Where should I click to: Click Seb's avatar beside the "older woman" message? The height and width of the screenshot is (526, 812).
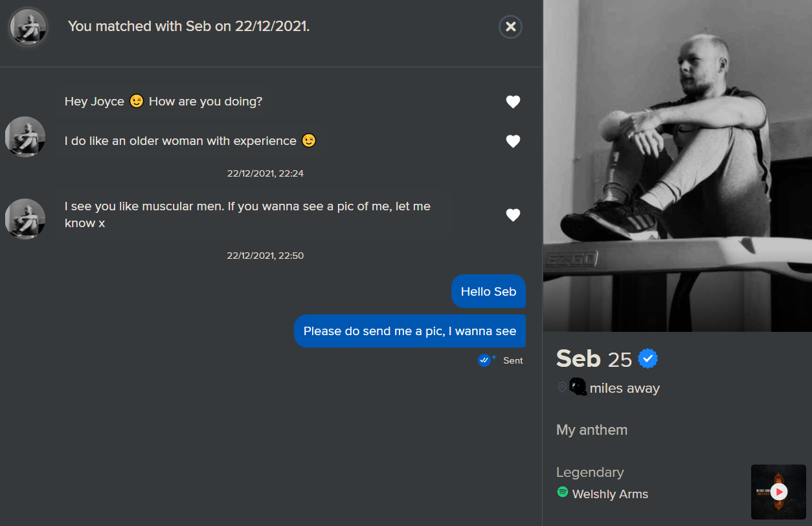click(x=25, y=137)
